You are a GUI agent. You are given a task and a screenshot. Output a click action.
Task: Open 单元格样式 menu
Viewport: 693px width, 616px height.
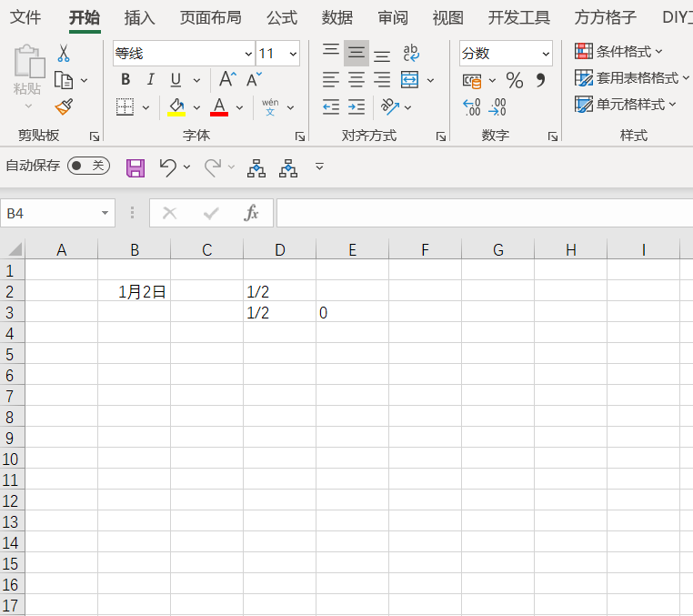click(626, 105)
